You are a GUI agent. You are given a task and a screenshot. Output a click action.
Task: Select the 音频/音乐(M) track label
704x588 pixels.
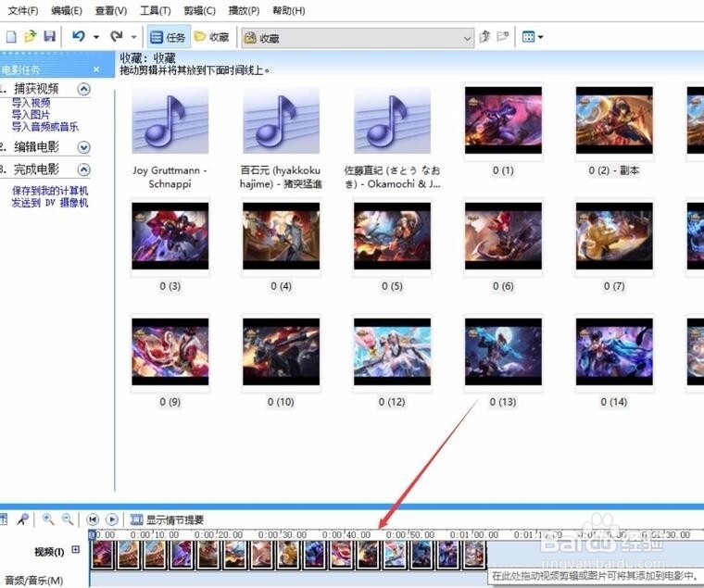(x=33, y=580)
